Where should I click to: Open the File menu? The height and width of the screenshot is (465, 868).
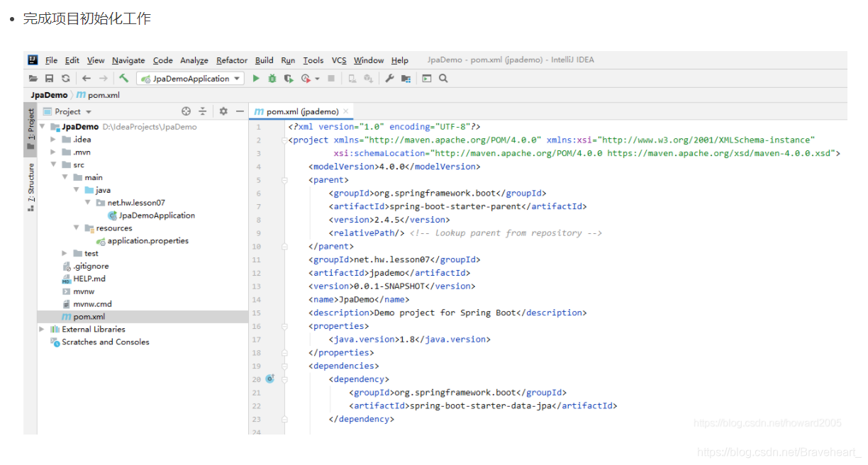pyautogui.click(x=52, y=60)
